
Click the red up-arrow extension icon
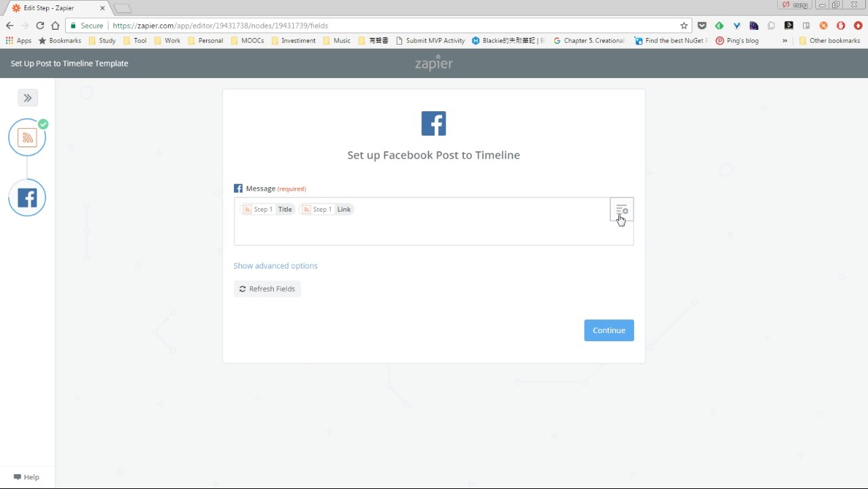[x=858, y=26]
